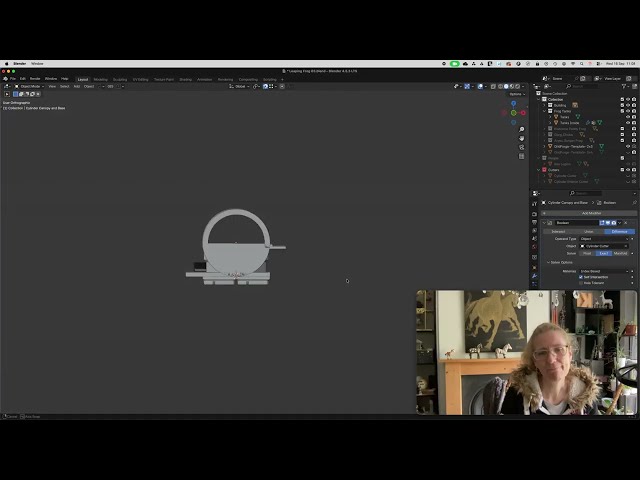Screen dimensions: 640x480
Task: Open the Object Mode dropdown
Action: (x=29, y=87)
